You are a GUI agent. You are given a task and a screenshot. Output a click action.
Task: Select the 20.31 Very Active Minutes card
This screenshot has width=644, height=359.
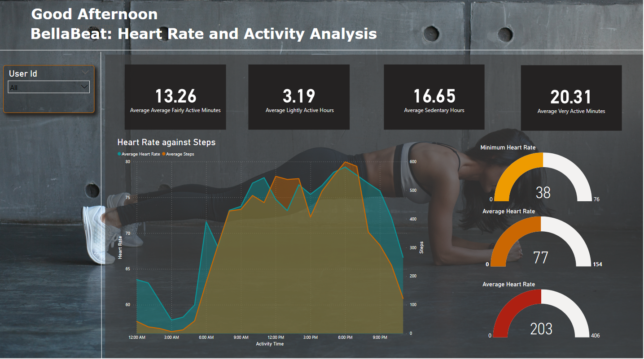click(x=571, y=97)
